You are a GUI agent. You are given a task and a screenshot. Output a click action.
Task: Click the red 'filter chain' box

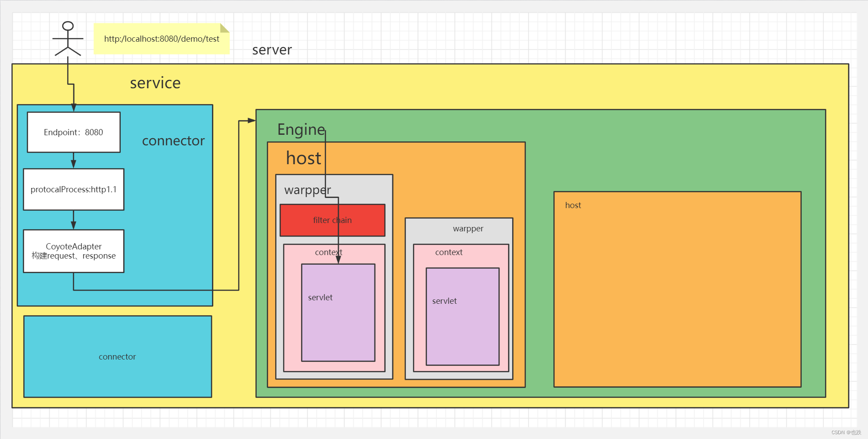click(x=333, y=220)
